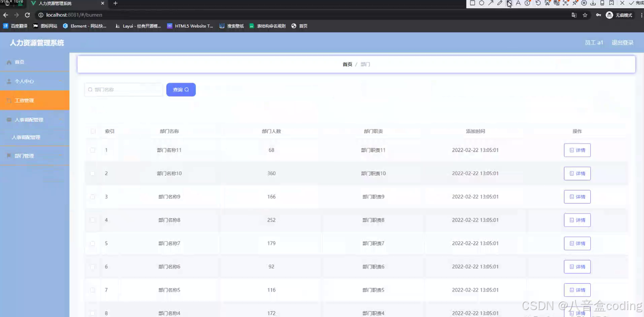
Task: Select the checkbox for row 部门名称9
Action: tap(93, 197)
